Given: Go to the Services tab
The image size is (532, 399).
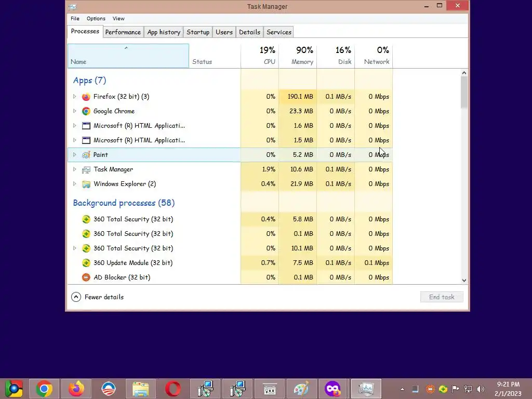Looking at the screenshot, I should point(279,32).
